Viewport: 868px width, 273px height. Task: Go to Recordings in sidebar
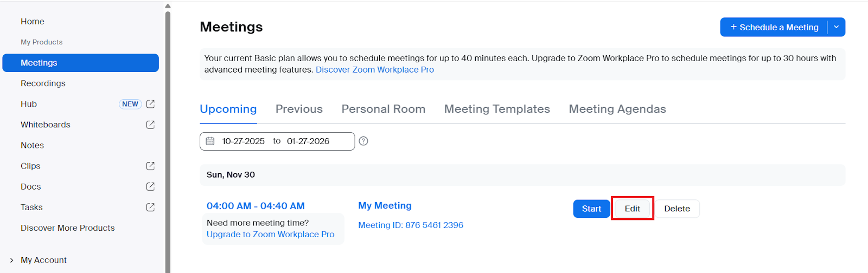pos(43,83)
